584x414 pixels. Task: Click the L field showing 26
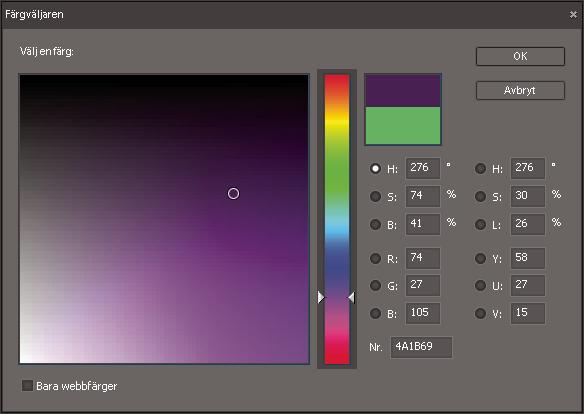[x=528, y=224]
